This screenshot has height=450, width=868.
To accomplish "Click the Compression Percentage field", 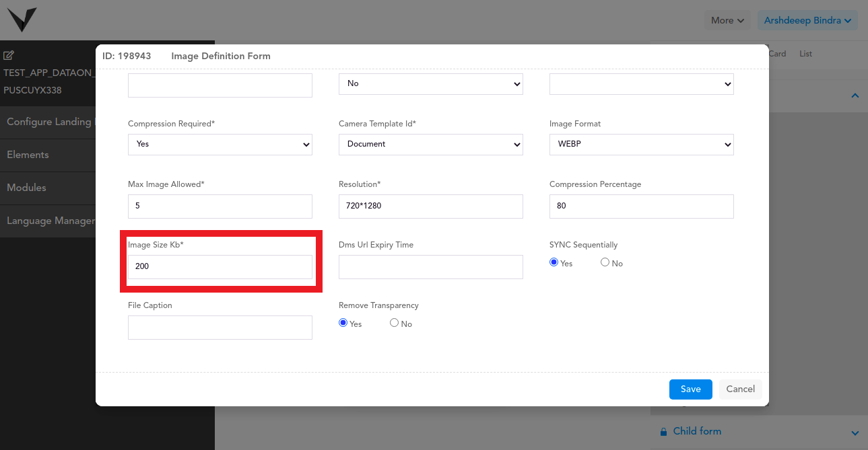I will pyautogui.click(x=642, y=207).
